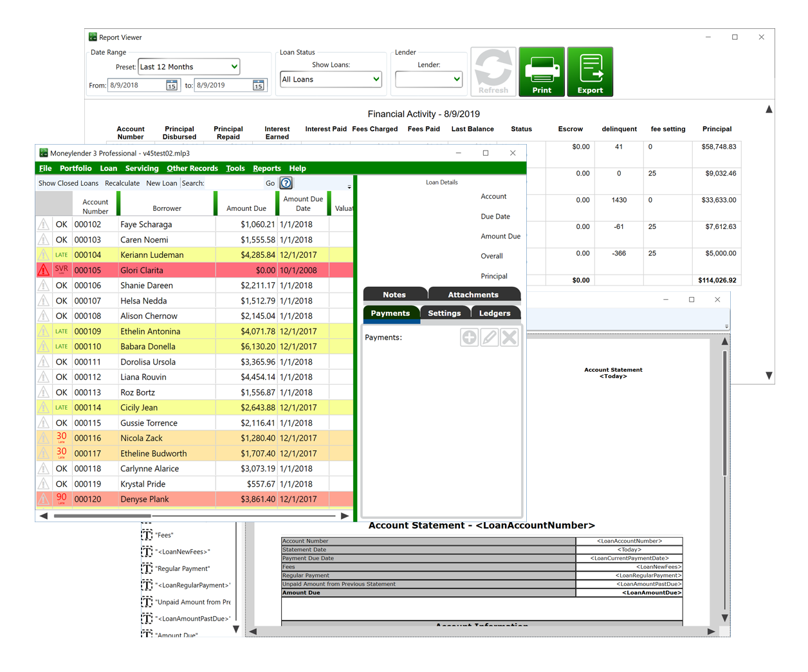808x672 pixels.
Task: Select the "<LoanRegularPayment>" field item
Action: [192, 585]
